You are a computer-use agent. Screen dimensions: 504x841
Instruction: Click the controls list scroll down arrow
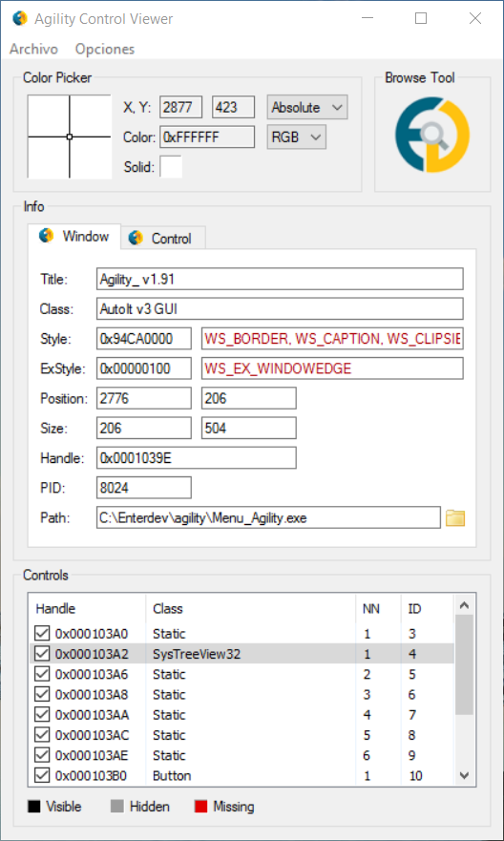[x=464, y=775]
